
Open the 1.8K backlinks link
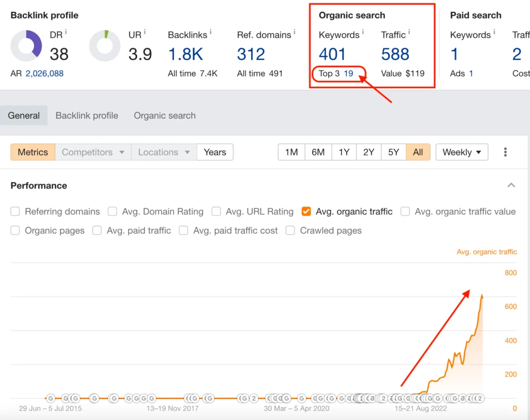[x=186, y=54]
